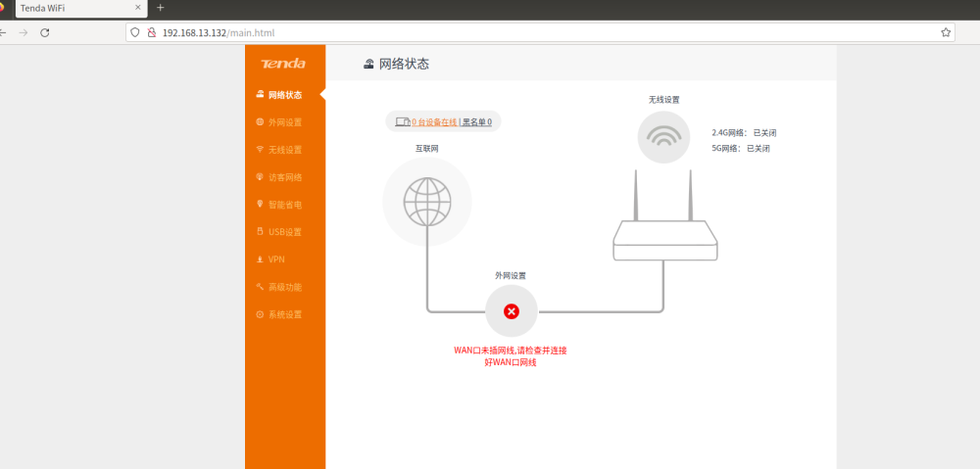The image size is (980, 469).
Task: Open the wireless settings Wi-Fi icon (无线设置)
Action: (663, 136)
